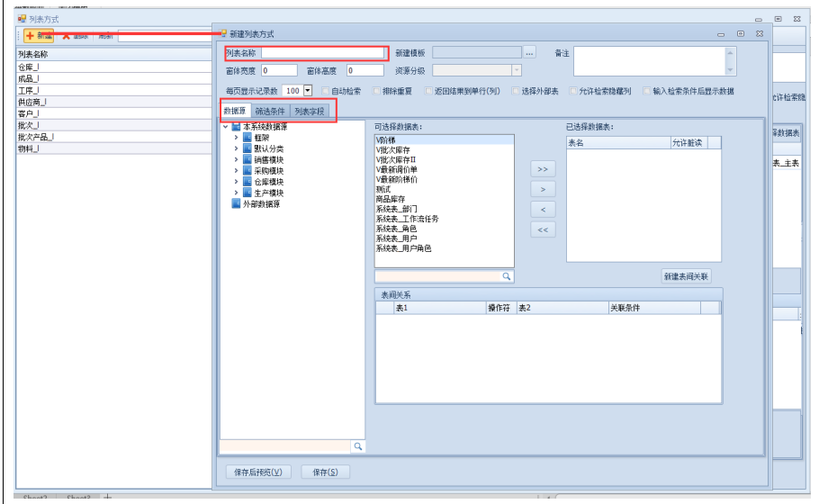This screenshot has height=504, width=819.
Task: Click the magnifier under 可选择数据表 list
Action: [x=506, y=276]
